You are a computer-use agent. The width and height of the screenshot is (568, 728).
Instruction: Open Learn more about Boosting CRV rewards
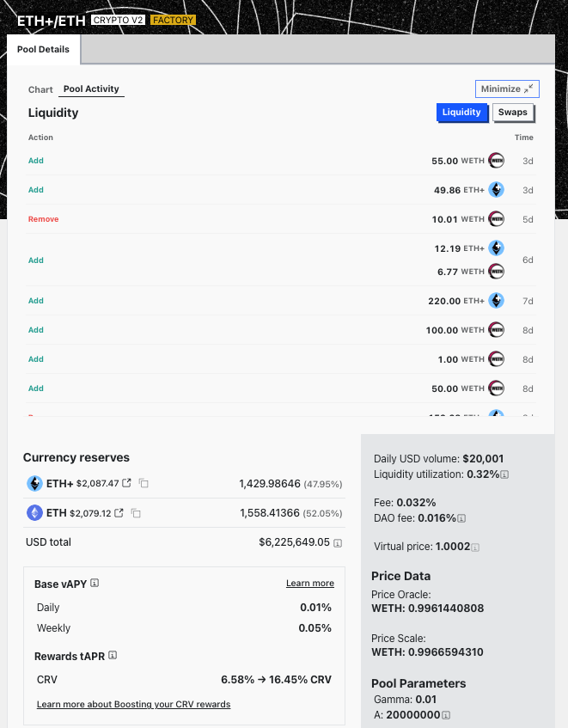coord(134,704)
